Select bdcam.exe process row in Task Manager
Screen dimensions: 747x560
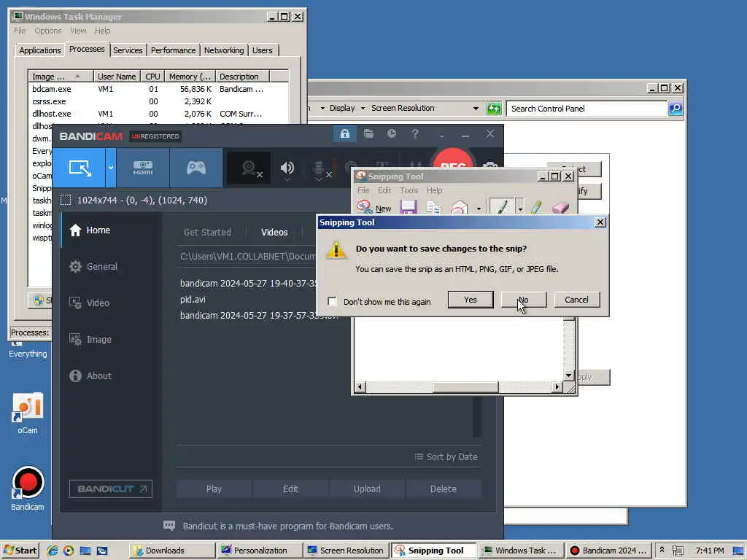click(x=158, y=89)
